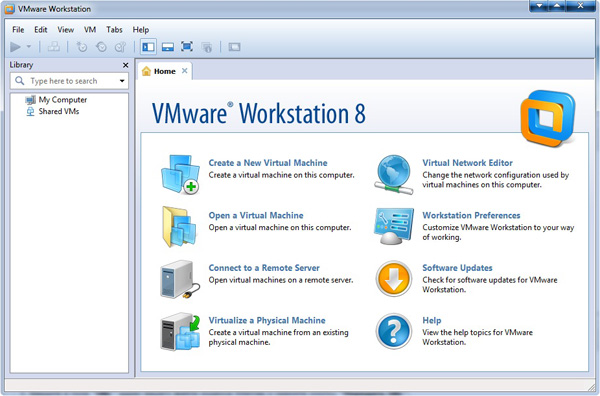Click the Unity mode toolbar icon

(207, 47)
